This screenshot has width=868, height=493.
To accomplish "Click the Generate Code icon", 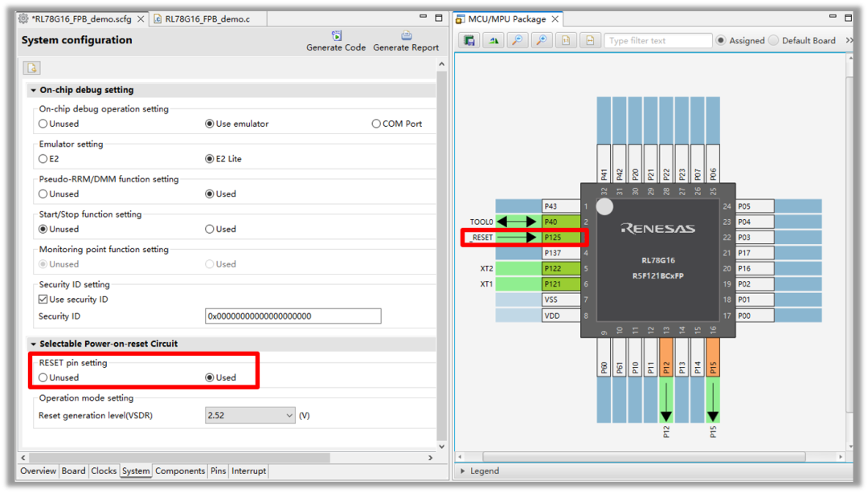I will tap(336, 36).
